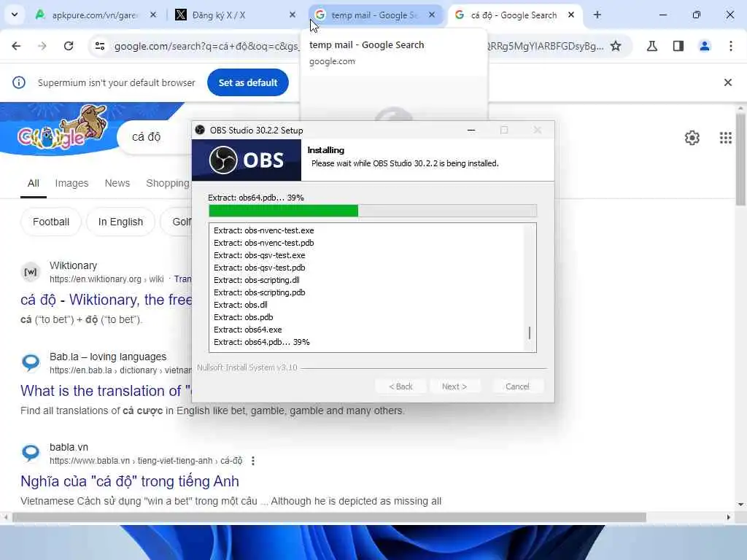Open more options for babla.vn result

pos(253,461)
